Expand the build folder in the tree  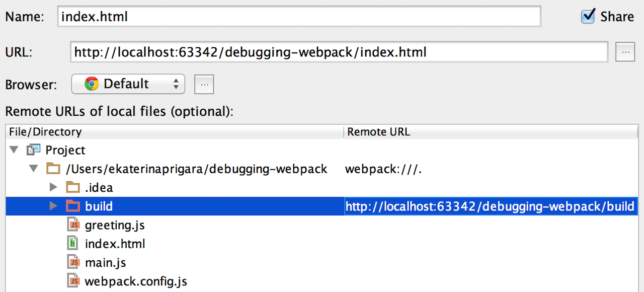53,206
